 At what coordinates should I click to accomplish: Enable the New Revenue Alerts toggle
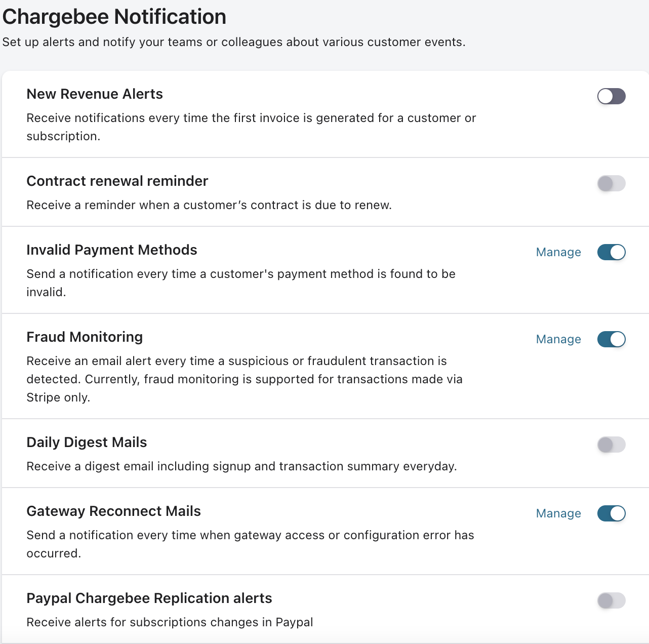click(611, 96)
